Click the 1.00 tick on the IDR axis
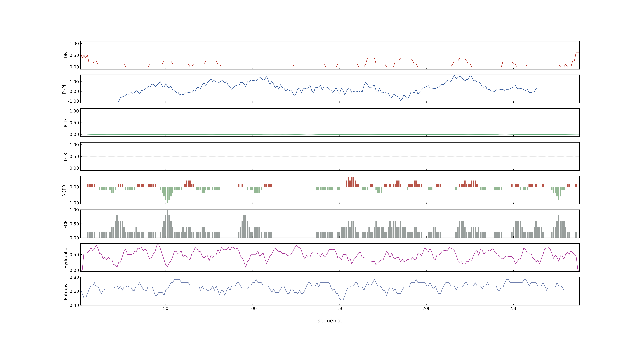 (x=74, y=44)
